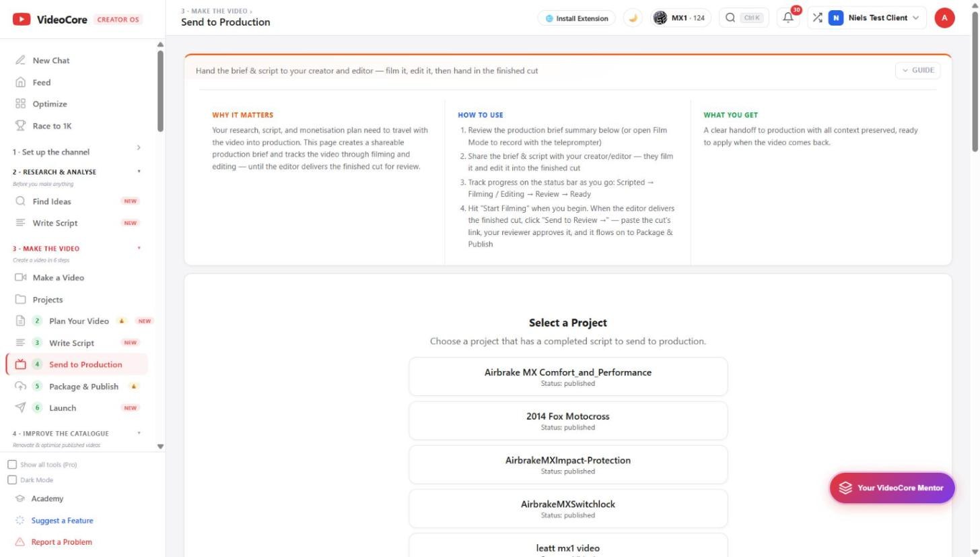Click Suggest a Feature link
The image size is (980, 557).
tap(62, 521)
